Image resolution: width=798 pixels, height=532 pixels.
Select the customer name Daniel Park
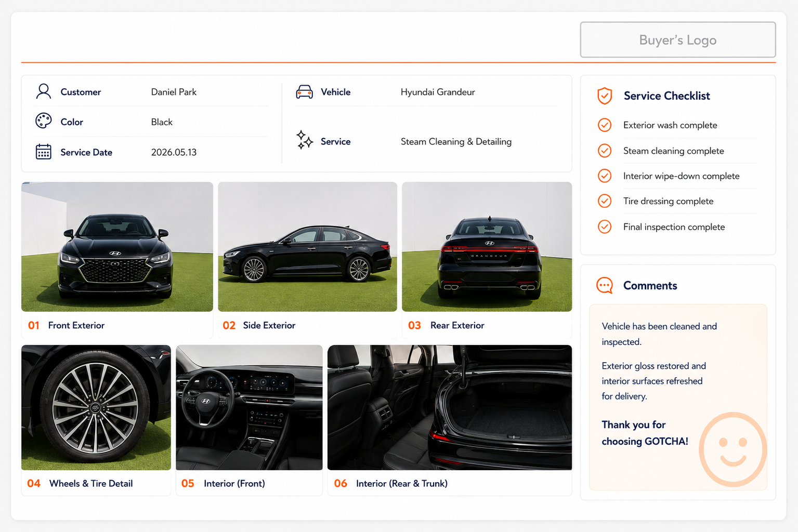174,92
